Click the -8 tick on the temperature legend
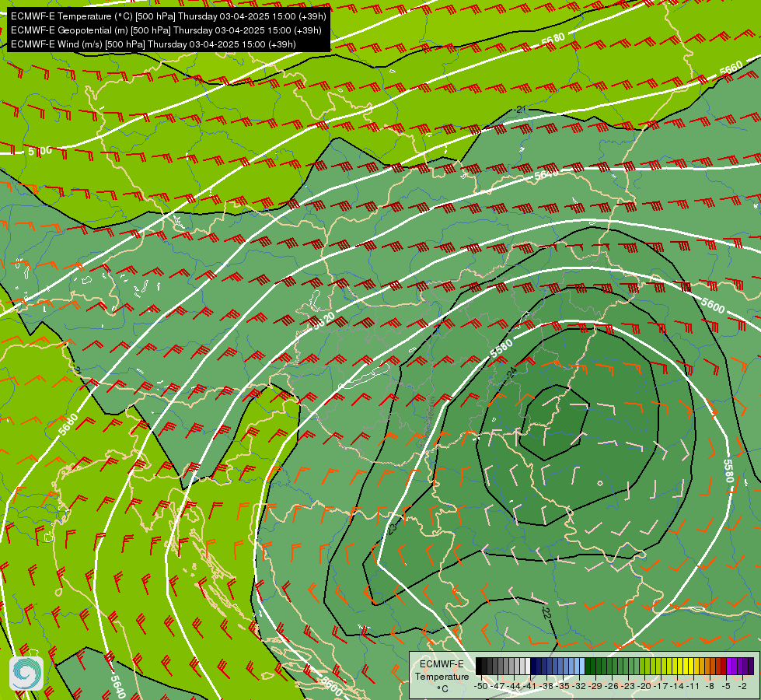 [x=710, y=687]
